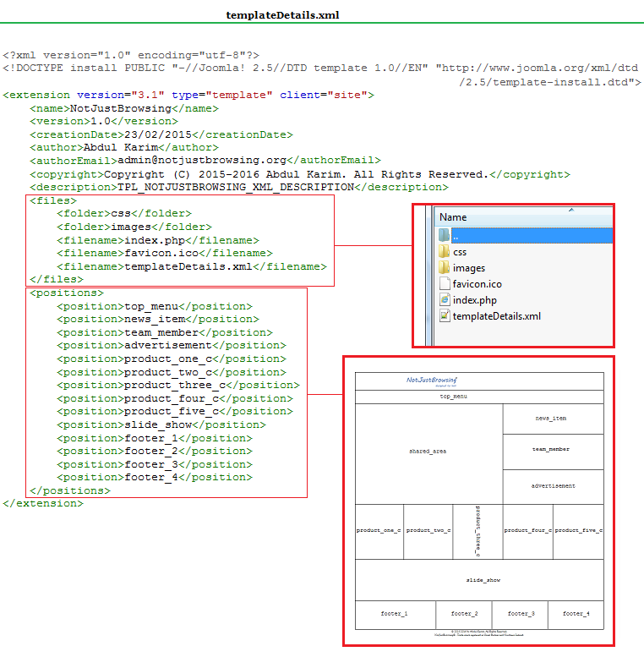Click the product_one_c cell in diagram
644x668 pixels.
point(379,531)
